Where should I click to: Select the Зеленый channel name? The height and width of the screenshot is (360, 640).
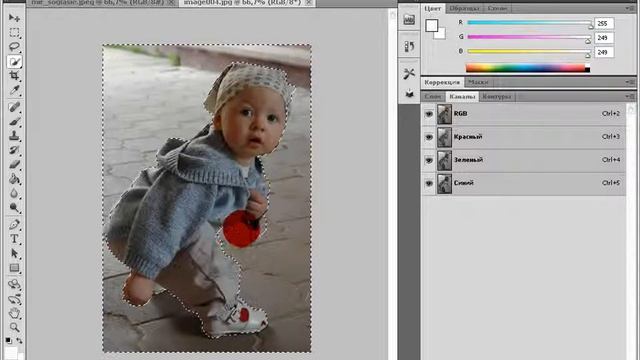469,160
